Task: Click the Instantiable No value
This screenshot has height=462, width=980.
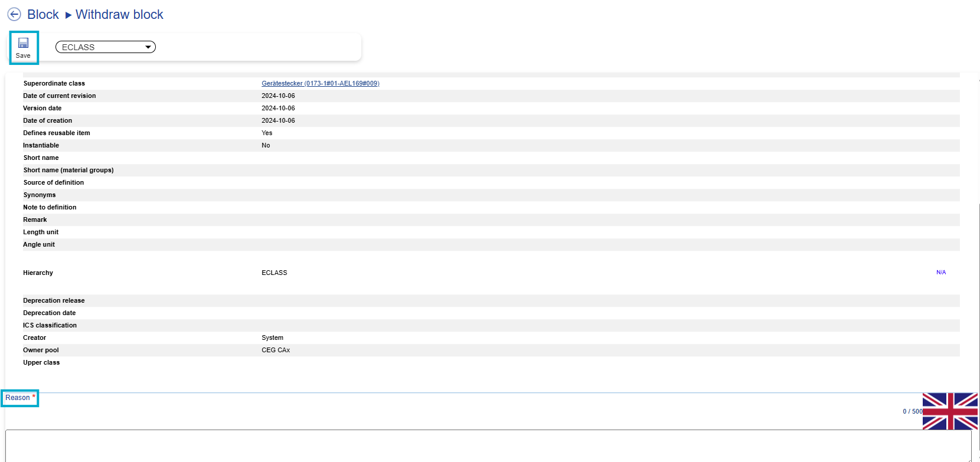Action: (x=266, y=146)
